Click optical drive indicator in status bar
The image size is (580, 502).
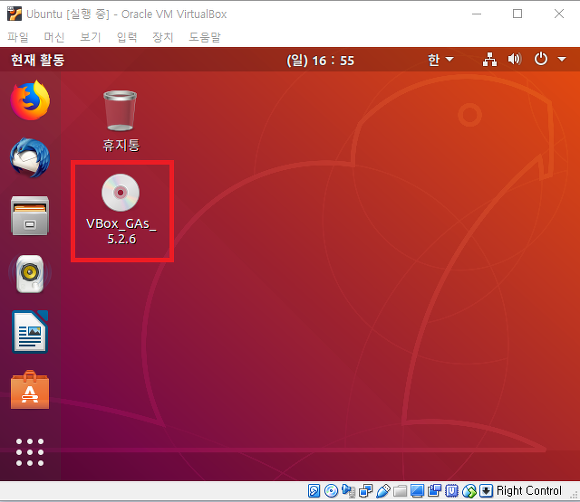331,491
